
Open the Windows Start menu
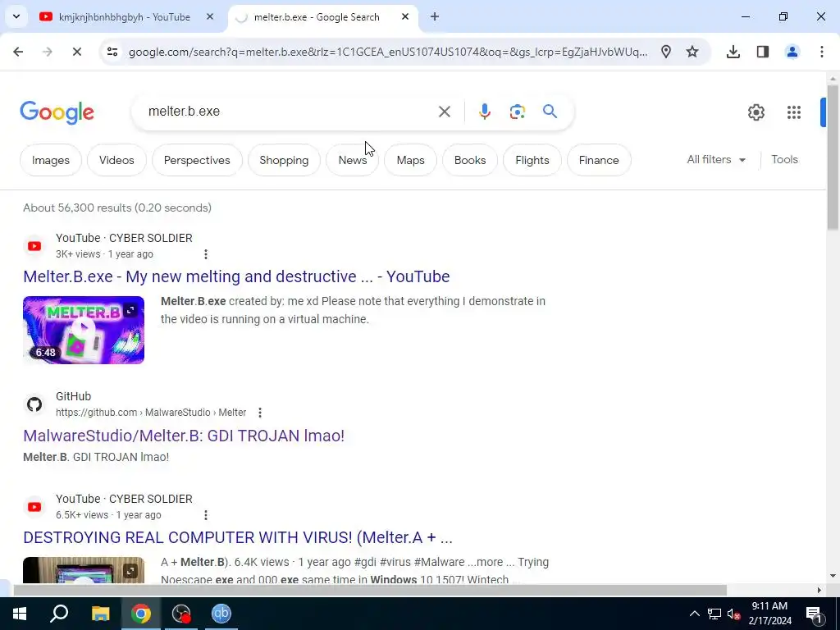[20, 614]
